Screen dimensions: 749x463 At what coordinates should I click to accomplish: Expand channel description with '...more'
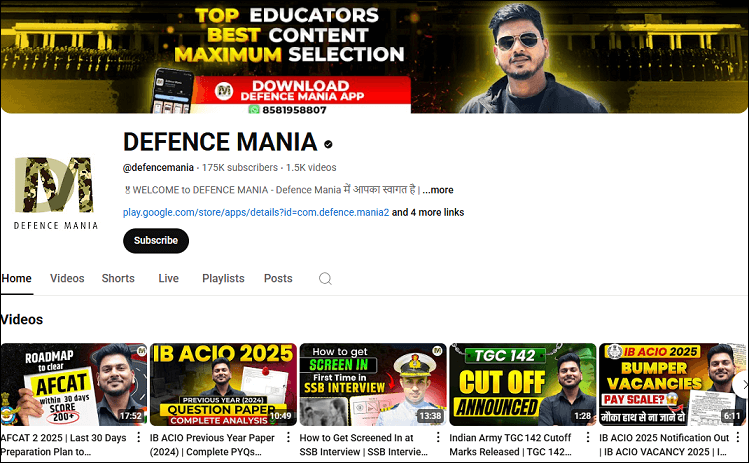(x=438, y=190)
